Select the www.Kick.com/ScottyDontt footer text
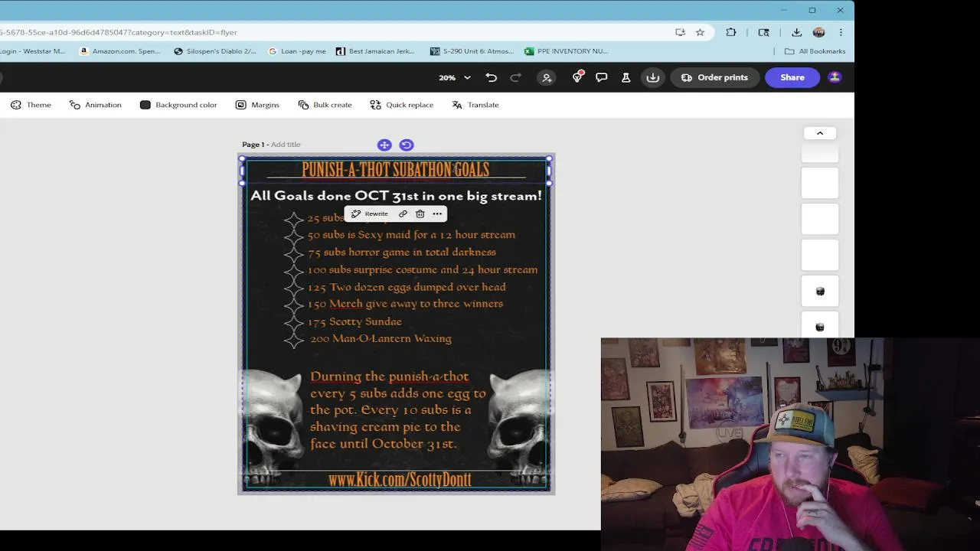Image resolution: width=980 pixels, height=551 pixels. (400, 480)
